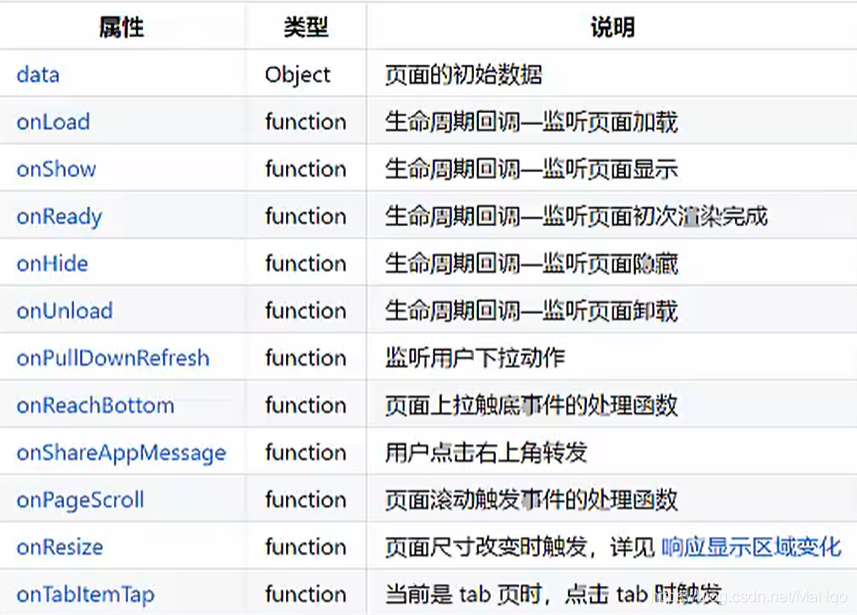Click the 类型 column header
The width and height of the screenshot is (857, 615).
coord(306,27)
